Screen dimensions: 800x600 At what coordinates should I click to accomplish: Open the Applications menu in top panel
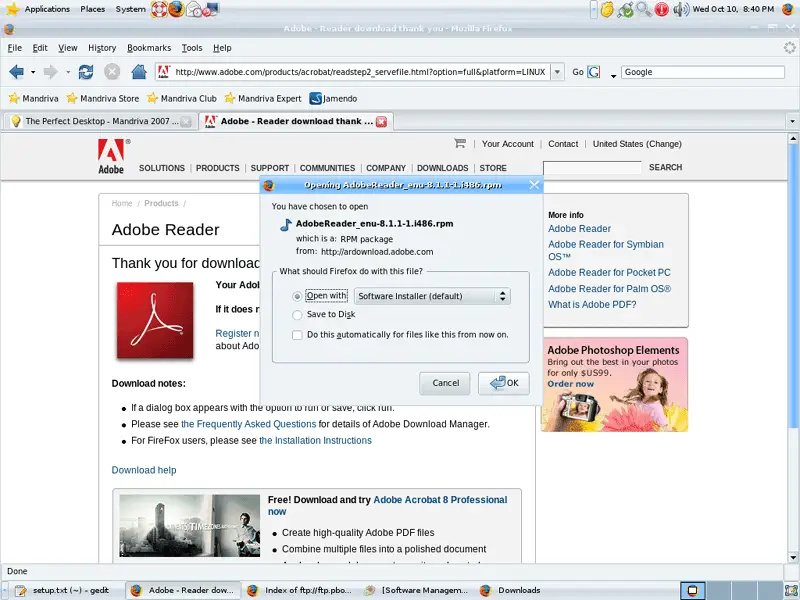(47, 9)
